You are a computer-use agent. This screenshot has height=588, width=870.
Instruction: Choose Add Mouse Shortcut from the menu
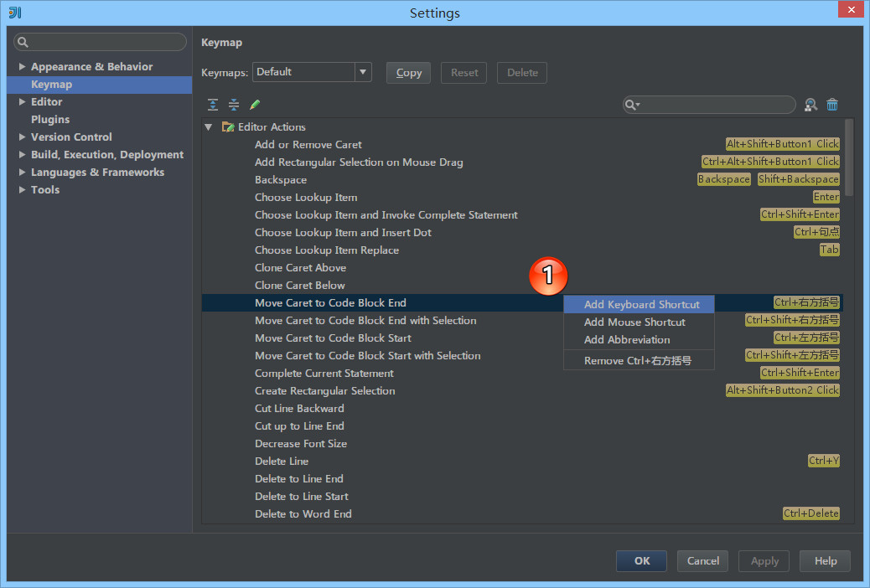point(634,322)
